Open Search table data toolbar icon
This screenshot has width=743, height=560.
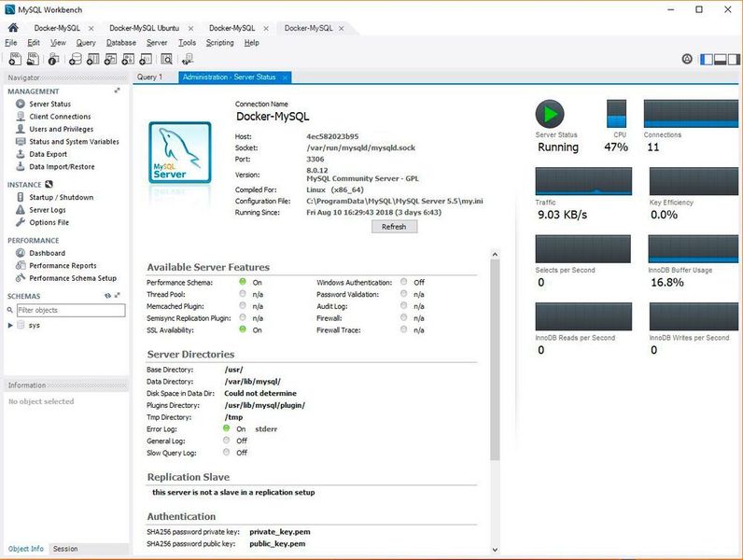[x=166, y=59]
